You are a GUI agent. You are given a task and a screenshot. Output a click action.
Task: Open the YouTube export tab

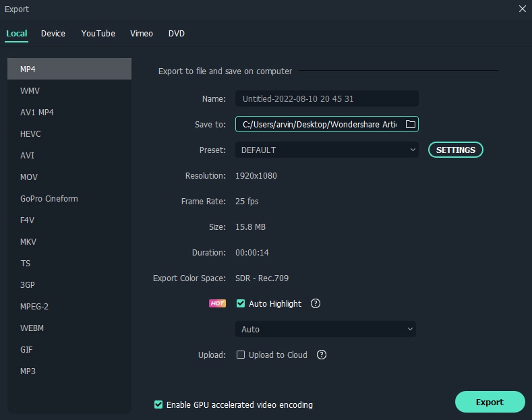[98, 33]
